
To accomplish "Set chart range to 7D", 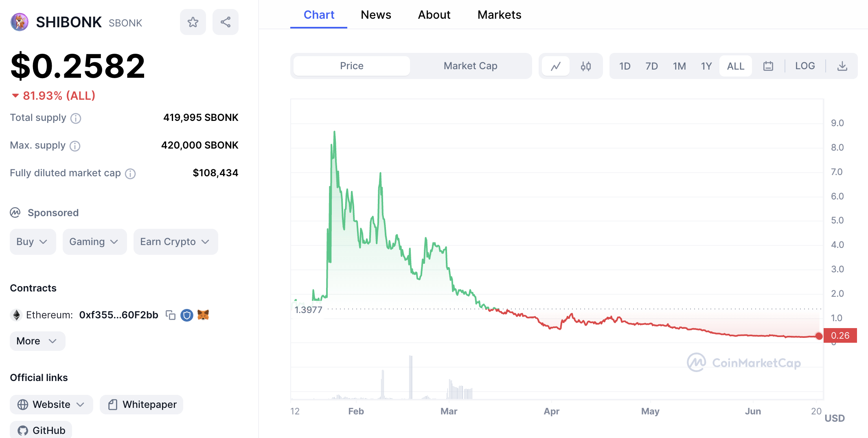I will tap(652, 66).
